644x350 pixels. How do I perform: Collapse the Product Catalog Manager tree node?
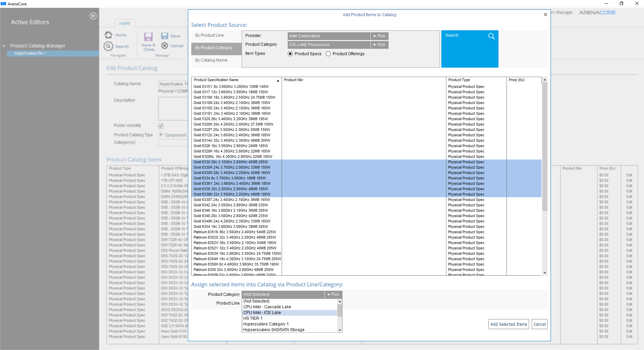pyautogui.click(x=4, y=46)
